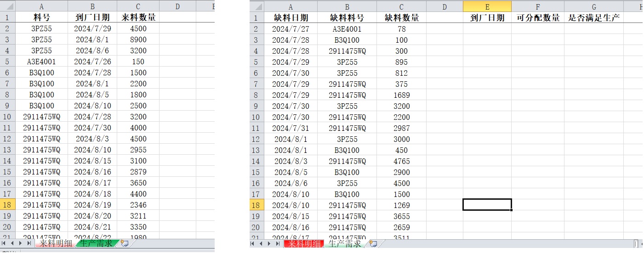Select A3E4001 cell in 缺料日期 window
Viewport: 644px width, 253px height.
(347, 28)
